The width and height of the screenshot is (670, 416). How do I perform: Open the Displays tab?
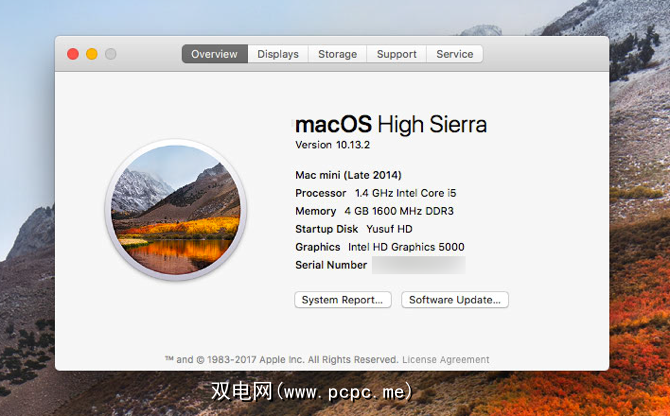[x=278, y=54]
